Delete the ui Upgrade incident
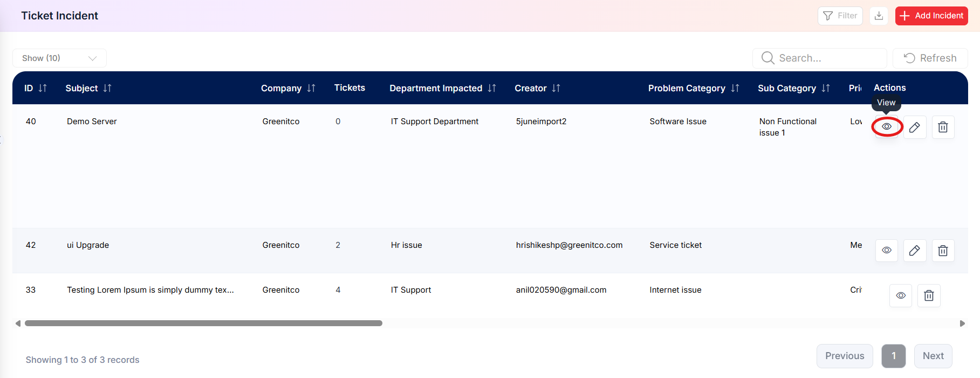The height and width of the screenshot is (378, 980). tap(943, 251)
